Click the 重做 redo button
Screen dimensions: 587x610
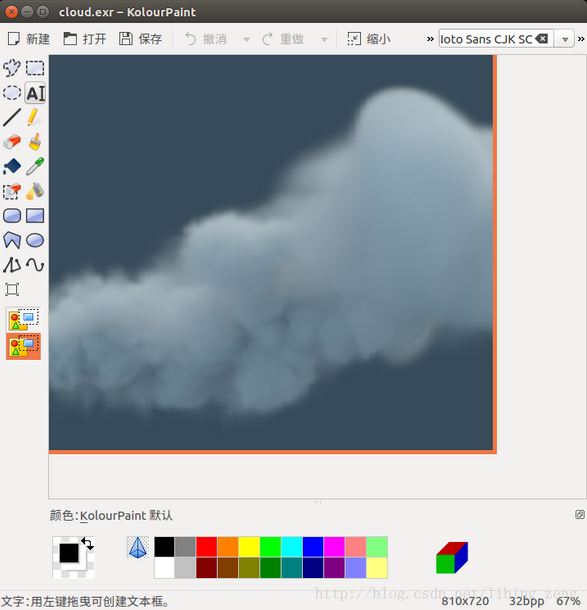(283, 39)
